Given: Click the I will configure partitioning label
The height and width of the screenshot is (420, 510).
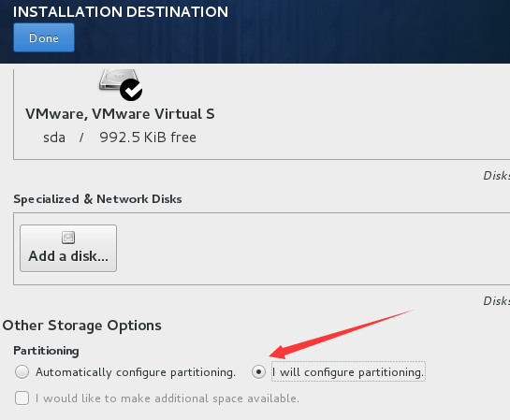Looking at the screenshot, I should click(348, 371).
